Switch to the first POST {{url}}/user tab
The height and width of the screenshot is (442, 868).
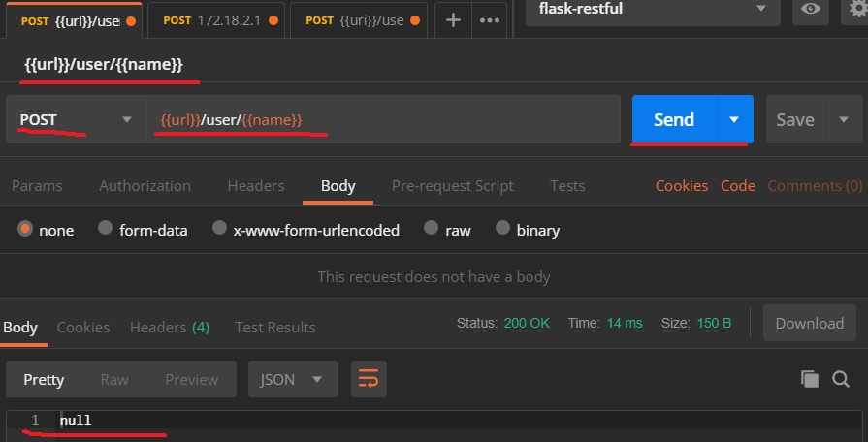[73, 21]
